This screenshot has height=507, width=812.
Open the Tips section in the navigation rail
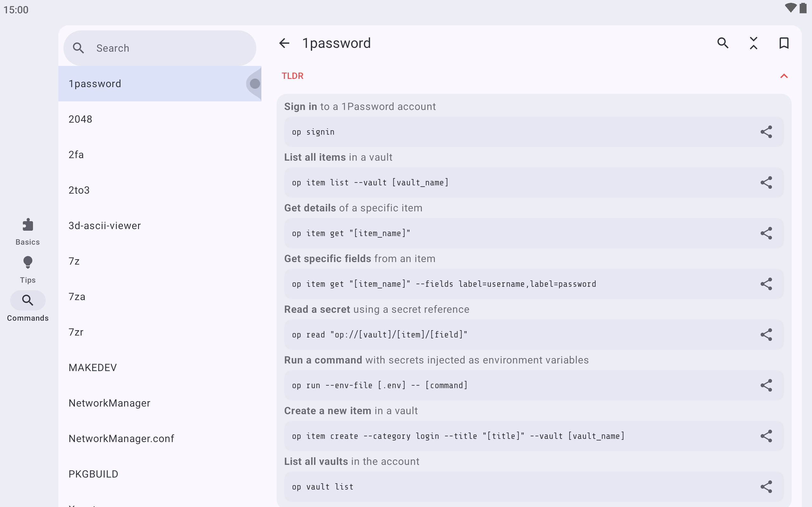[x=28, y=270]
